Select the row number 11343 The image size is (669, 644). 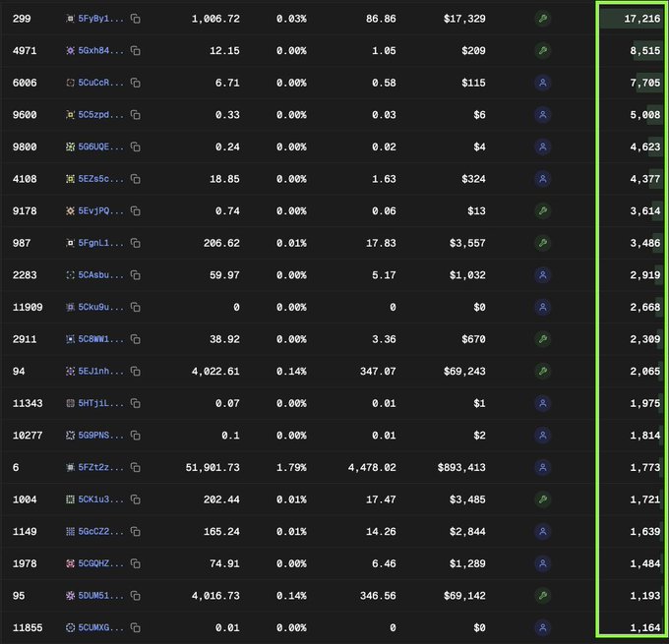coord(28,403)
